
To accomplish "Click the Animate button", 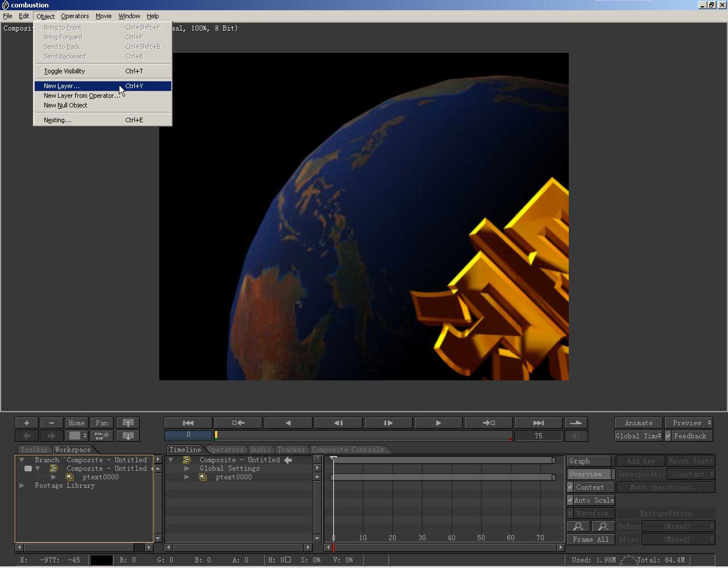I will [x=638, y=423].
